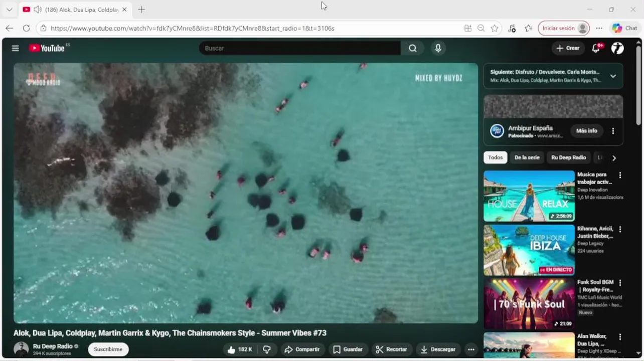The width and height of the screenshot is (644, 361).
Task: Start voice search with microphone icon
Action: pos(438,48)
